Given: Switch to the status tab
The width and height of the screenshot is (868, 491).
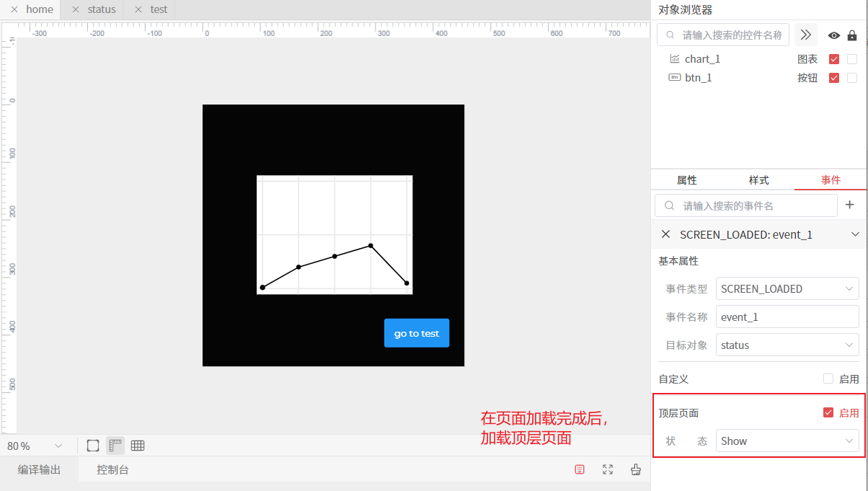Looking at the screenshot, I should pos(102,9).
